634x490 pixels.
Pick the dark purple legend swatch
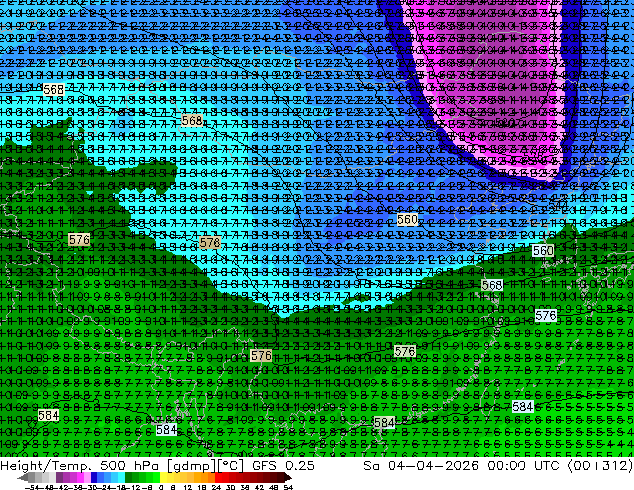[59, 477]
